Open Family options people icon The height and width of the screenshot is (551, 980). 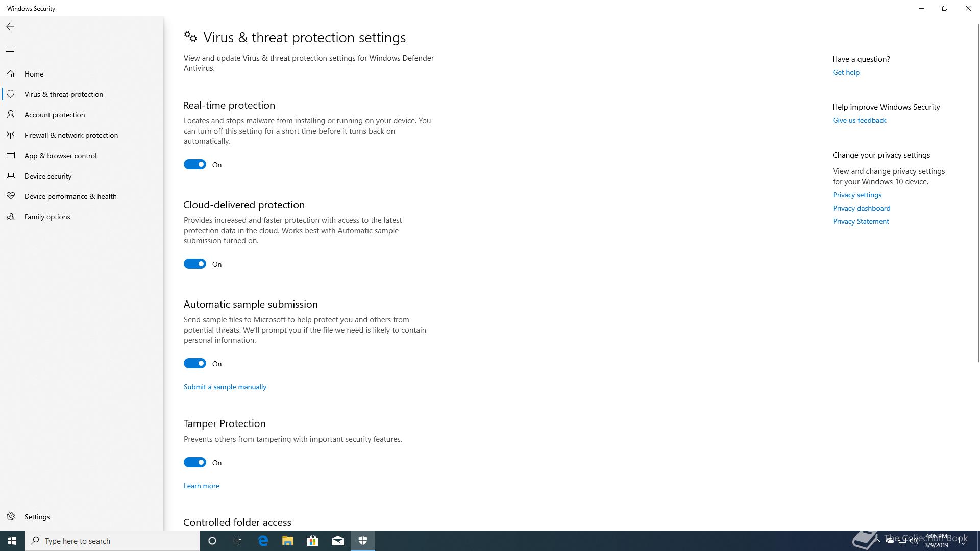[11, 217]
